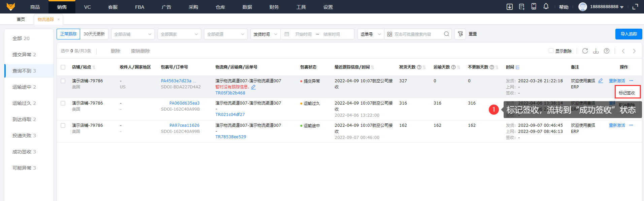Click the mobile phone icon in header
644x201 pixels.
tap(534, 6)
